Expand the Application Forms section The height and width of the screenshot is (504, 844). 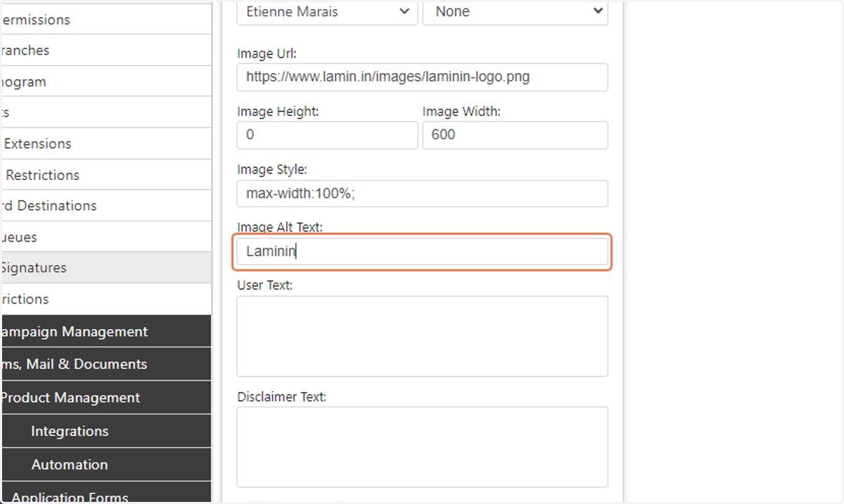[105, 493]
